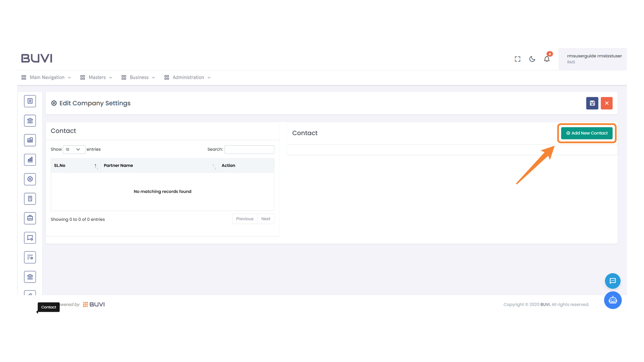Expand the Masters dropdown menu
Image resolution: width=644 pixels, height=362 pixels.
[x=97, y=77]
